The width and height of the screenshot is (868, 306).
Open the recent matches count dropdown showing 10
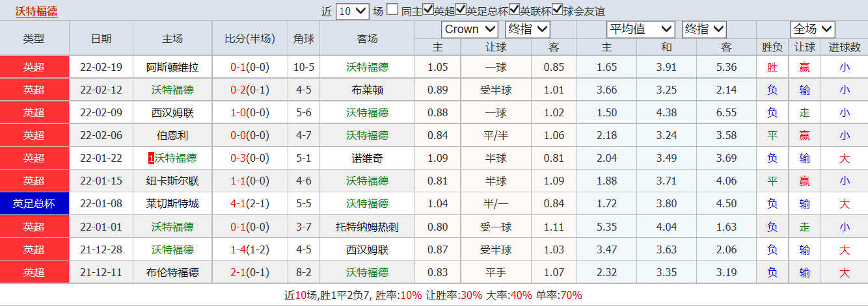click(352, 10)
